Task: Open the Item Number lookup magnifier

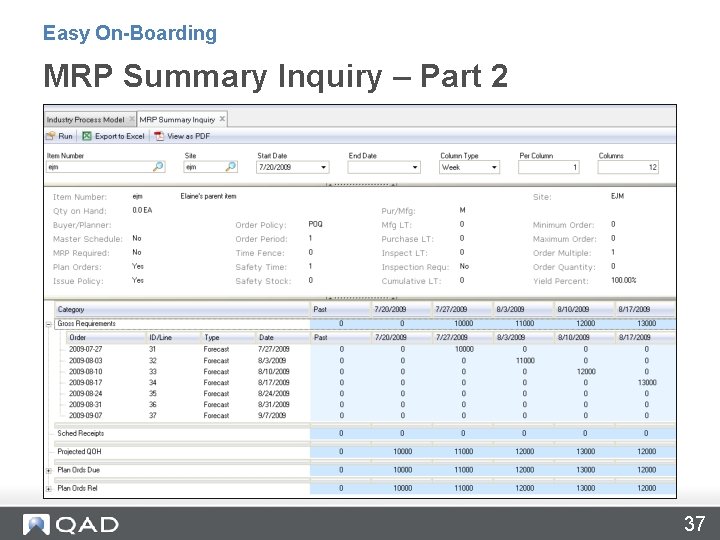Action: click(x=158, y=167)
